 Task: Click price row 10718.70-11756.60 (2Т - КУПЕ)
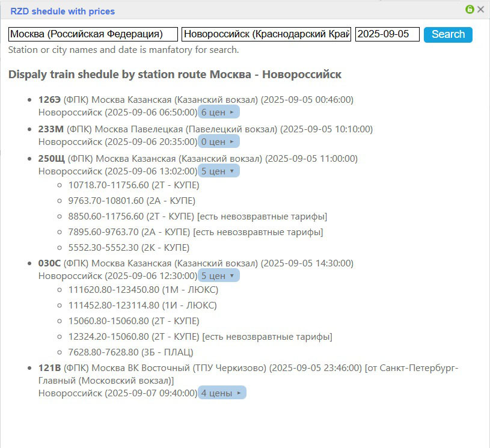coord(133,185)
